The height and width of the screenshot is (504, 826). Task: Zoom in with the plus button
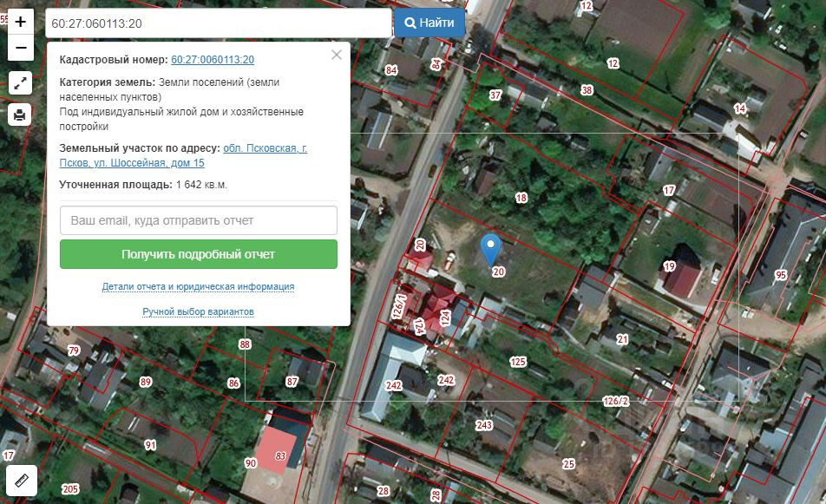21,22
